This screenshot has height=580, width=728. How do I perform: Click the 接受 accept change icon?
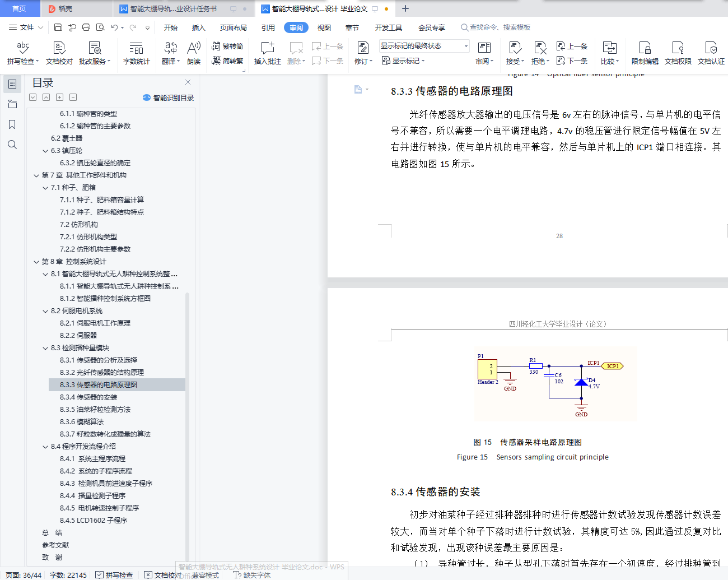tap(515, 47)
